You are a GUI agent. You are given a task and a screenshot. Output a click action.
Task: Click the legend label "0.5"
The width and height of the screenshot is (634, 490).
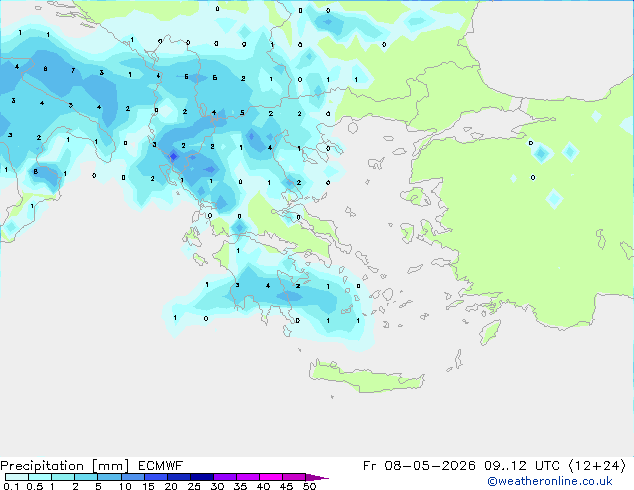tap(35, 486)
